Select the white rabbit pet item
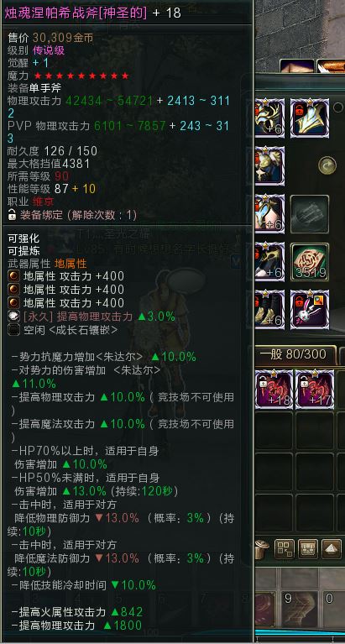 (310, 310)
